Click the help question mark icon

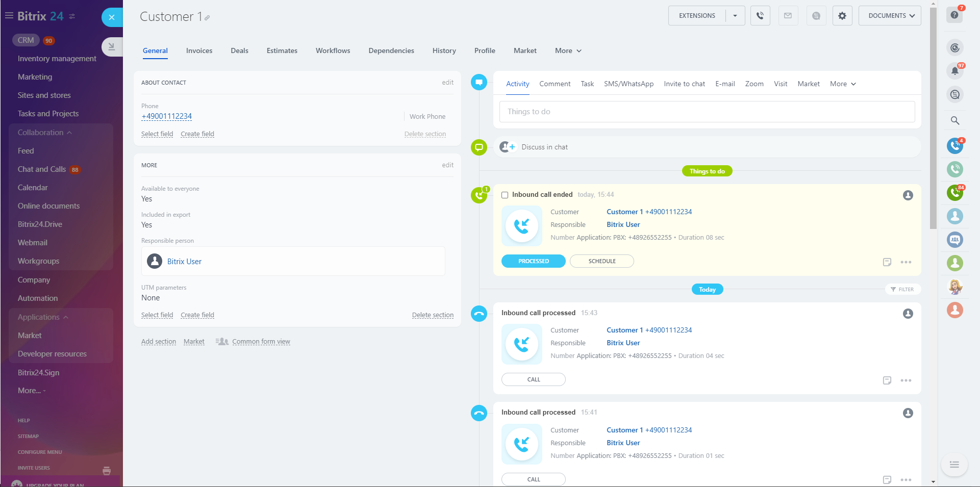954,15
